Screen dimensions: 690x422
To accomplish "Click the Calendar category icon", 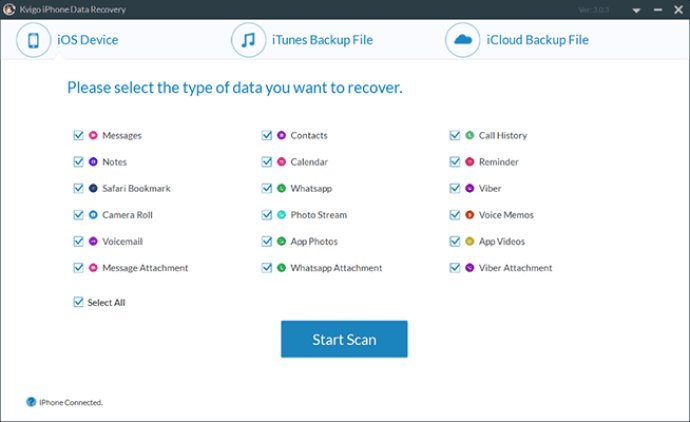I will (281, 161).
